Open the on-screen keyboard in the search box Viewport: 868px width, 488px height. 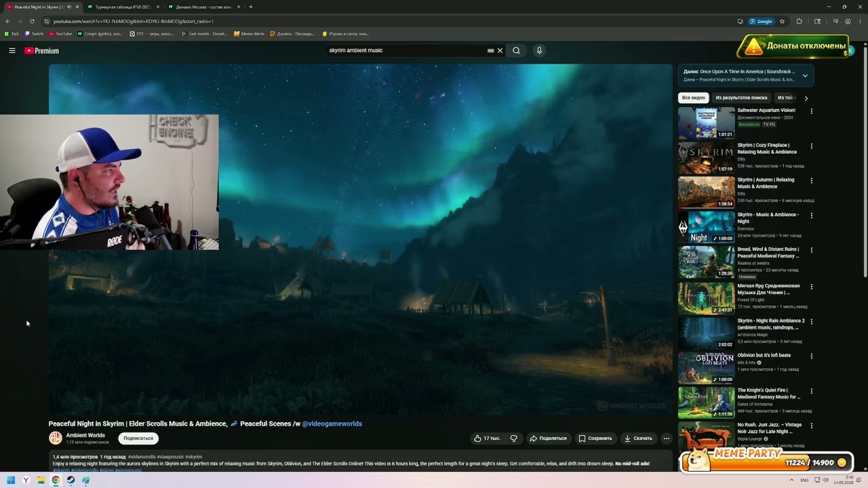490,50
